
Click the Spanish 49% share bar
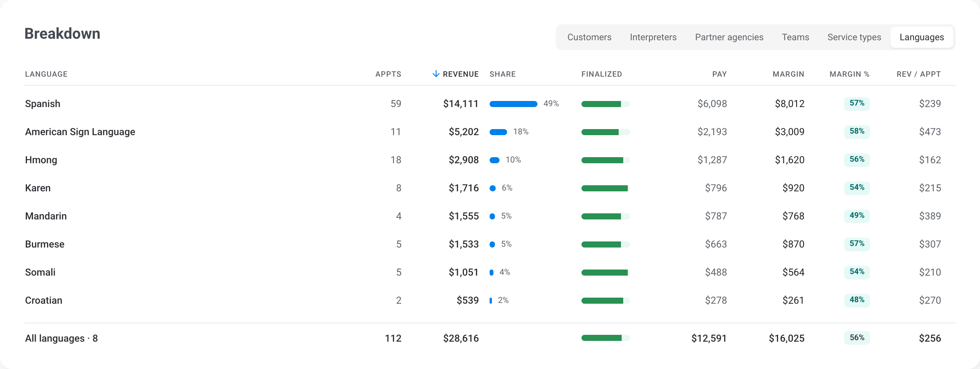point(513,104)
